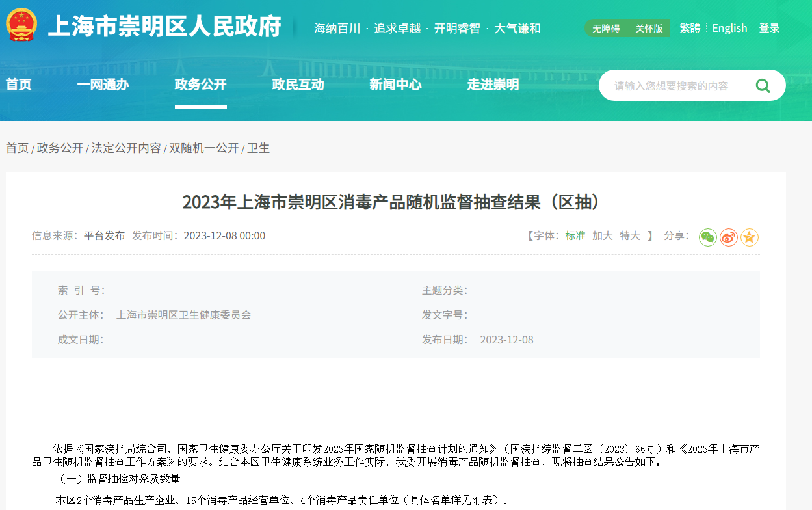Viewport: 812px width, 510px height.
Task: Click 双随机一公开 breadcrumb link
Action: (204, 148)
